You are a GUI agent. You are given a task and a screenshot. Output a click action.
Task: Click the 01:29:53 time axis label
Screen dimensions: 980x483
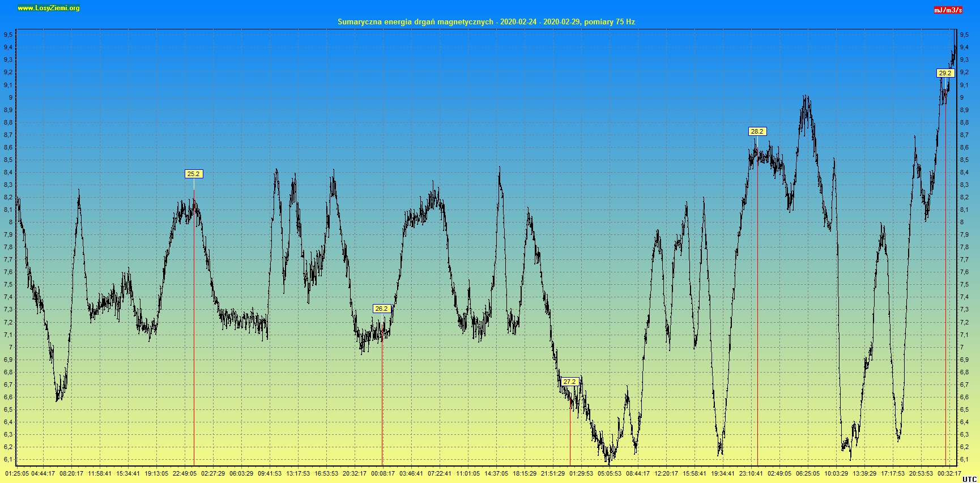[581, 473]
